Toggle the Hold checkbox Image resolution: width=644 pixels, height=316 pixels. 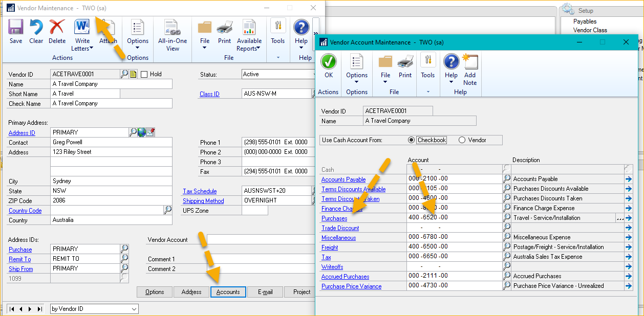(x=144, y=74)
